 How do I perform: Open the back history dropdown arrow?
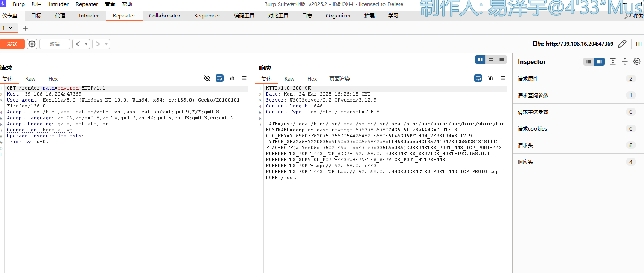(x=86, y=44)
